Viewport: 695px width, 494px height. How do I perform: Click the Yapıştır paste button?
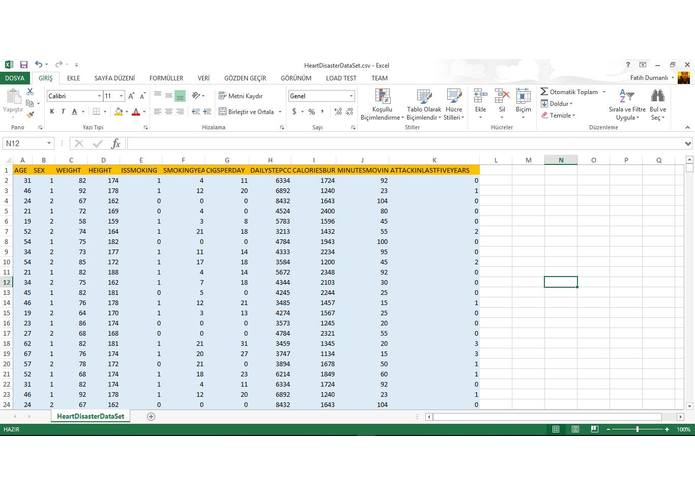tap(13, 101)
